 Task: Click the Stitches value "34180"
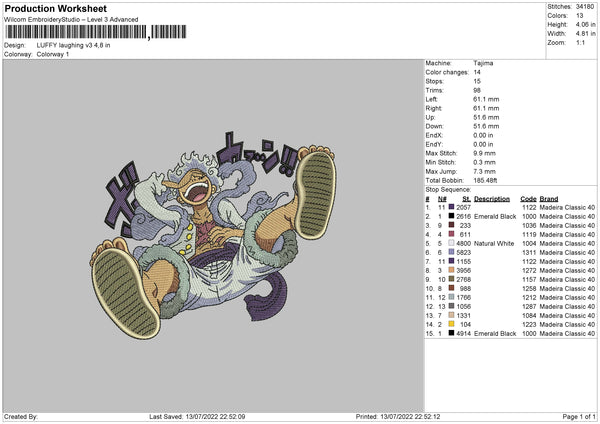click(x=585, y=7)
